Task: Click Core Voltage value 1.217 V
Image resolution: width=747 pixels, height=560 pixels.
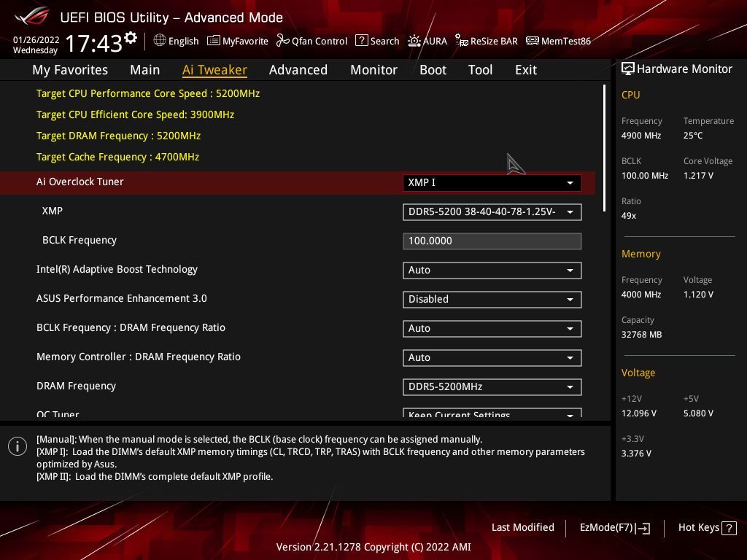Action: tap(698, 175)
